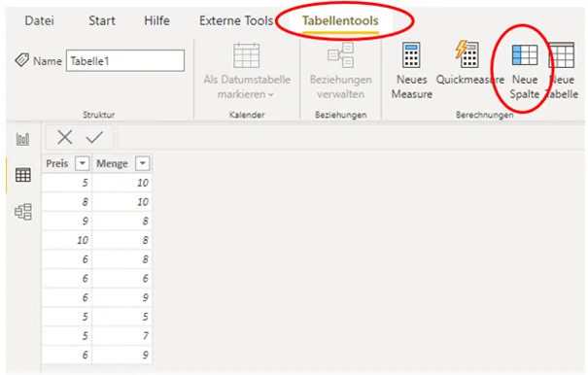Click Menge cell with value 5
Image resolution: width=588 pixels, height=375 pixels.
(x=121, y=317)
